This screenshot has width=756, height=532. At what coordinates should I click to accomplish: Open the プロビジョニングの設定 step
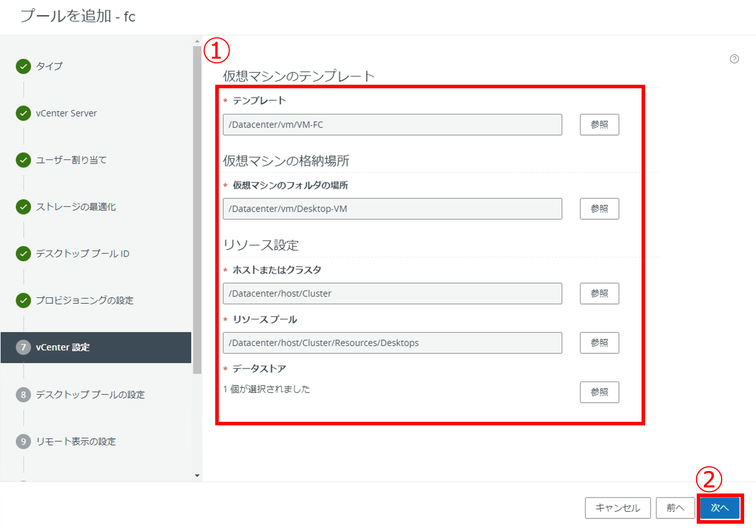coord(84,300)
